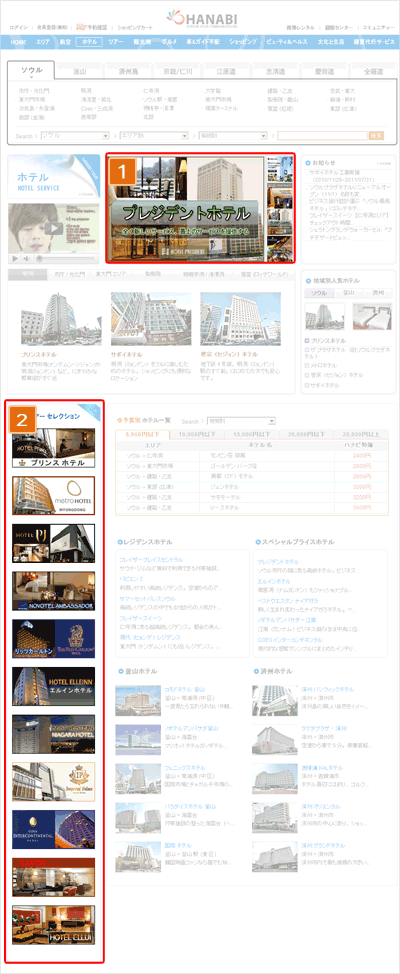Open the third search dropdown for hotel class
This screenshot has width=400, height=974.
coord(232,135)
